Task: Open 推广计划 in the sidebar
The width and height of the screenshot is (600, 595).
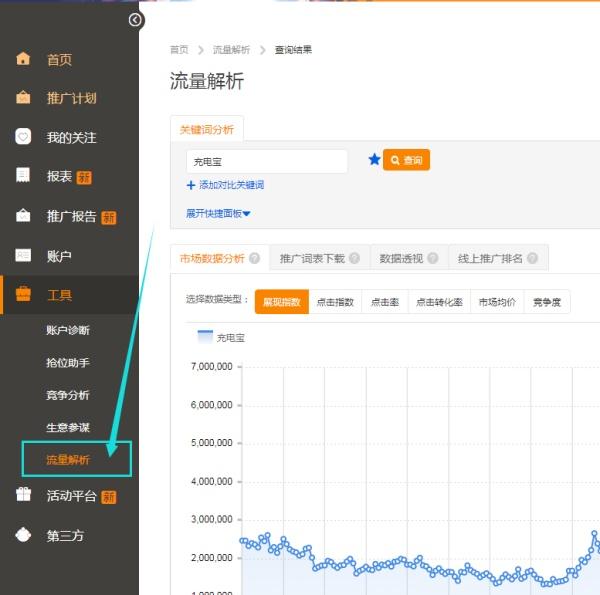Action: pyautogui.click(x=72, y=98)
